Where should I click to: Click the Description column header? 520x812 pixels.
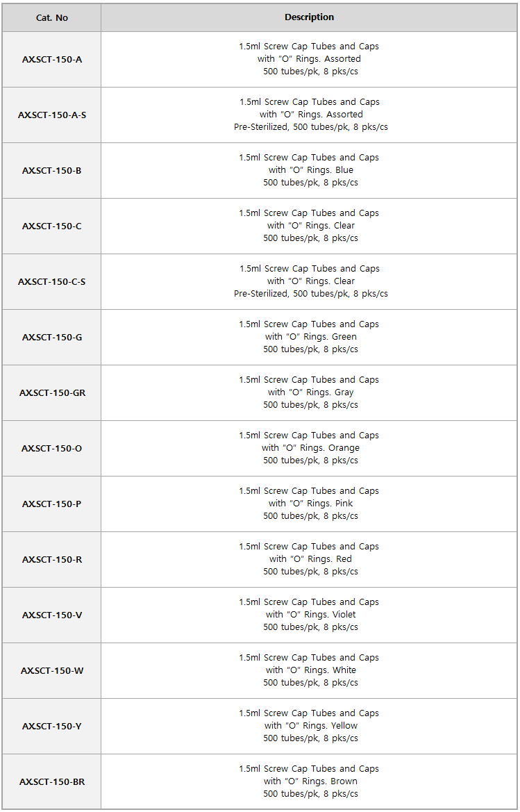click(310, 17)
